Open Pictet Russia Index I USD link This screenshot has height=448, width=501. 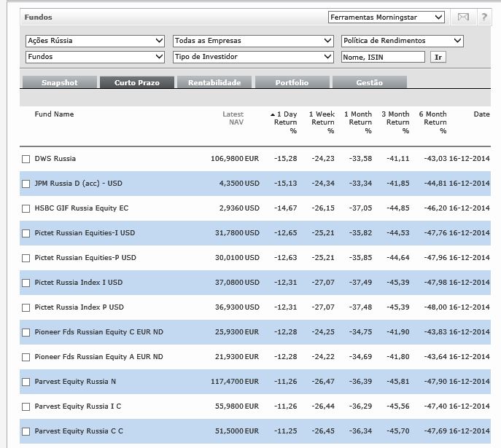pos(79,283)
